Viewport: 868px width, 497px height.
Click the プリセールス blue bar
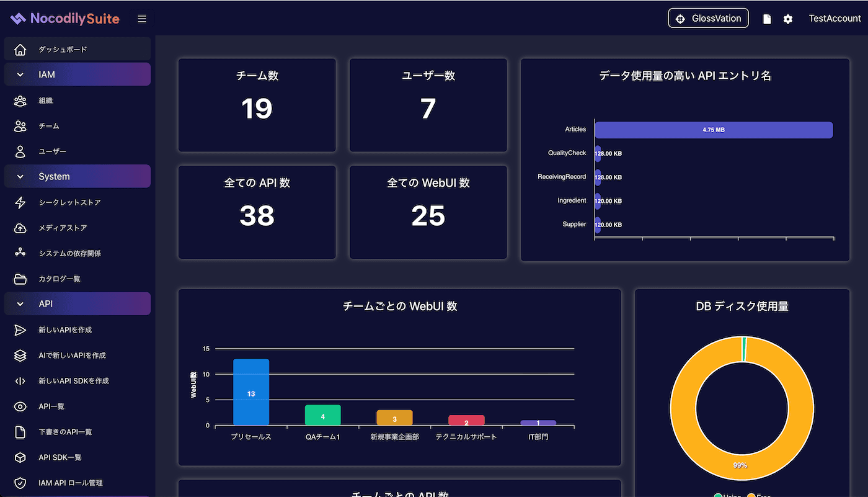[251, 392]
